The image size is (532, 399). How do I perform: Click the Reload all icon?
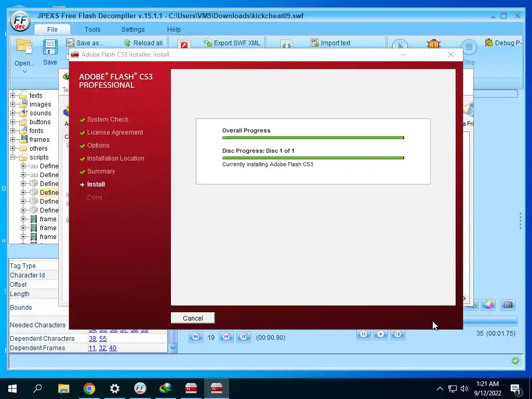click(127, 43)
